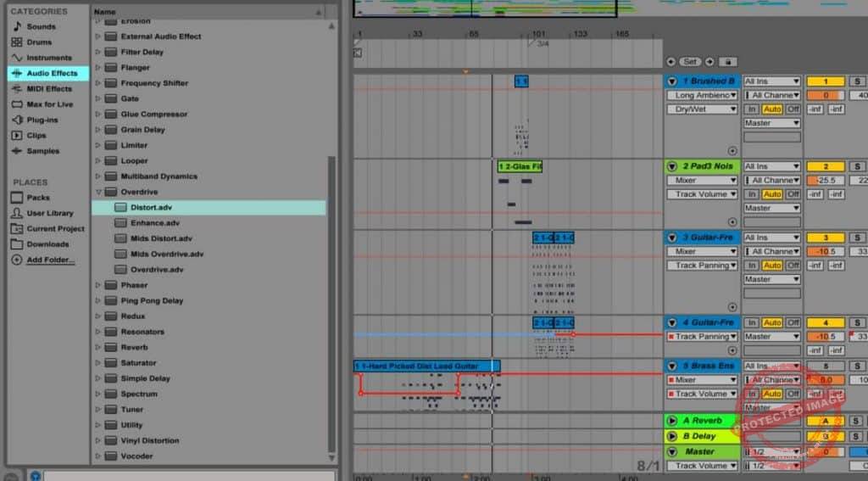The image size is (868, 481).
Task: Click the lock envelopes icon next to Set
Action: [727, 62]
